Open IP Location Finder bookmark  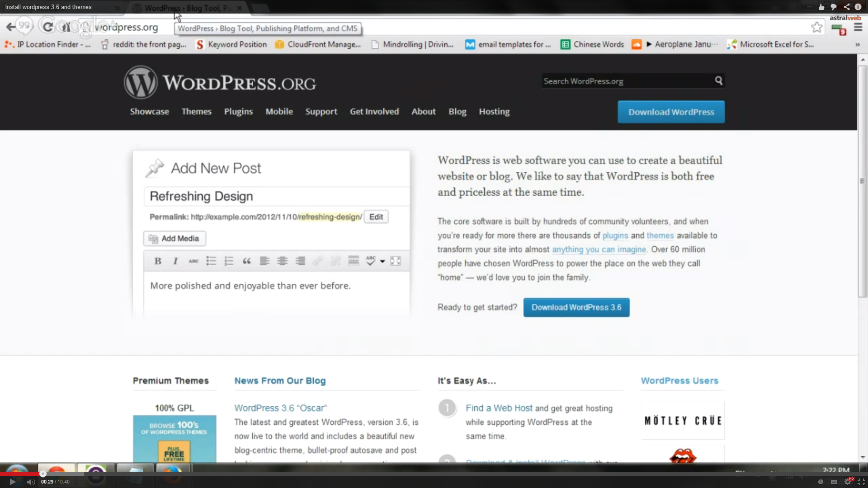click(x=47, y=44)
